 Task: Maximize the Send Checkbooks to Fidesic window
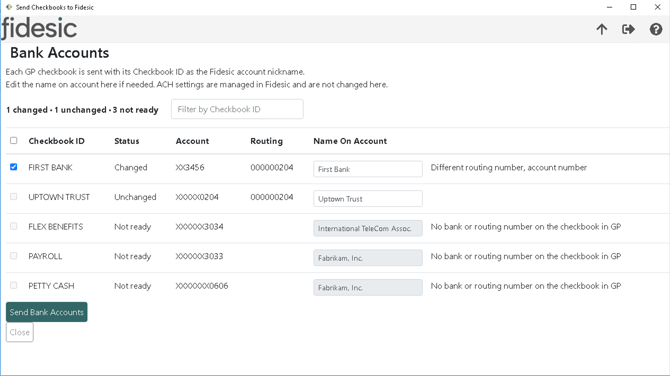coord(633,7)
